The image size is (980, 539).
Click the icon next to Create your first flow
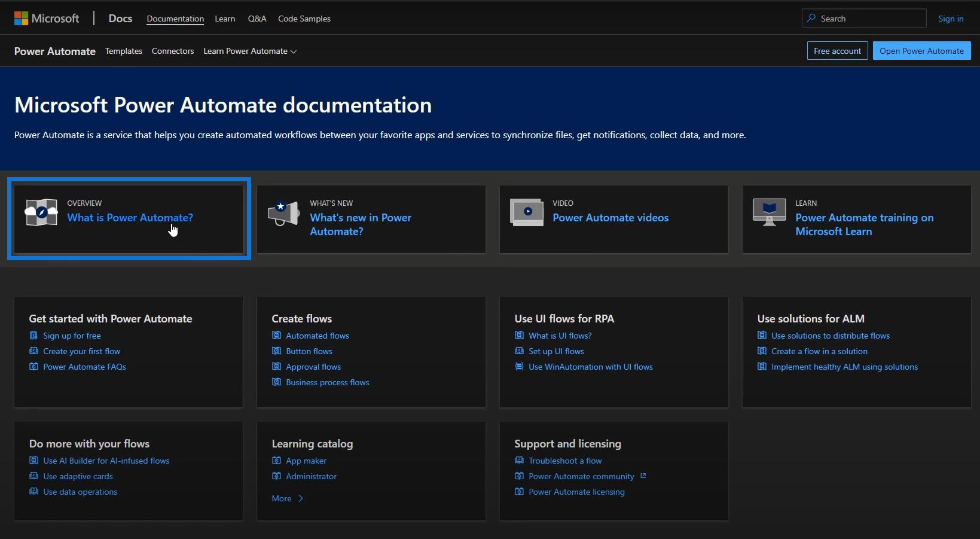33,351
